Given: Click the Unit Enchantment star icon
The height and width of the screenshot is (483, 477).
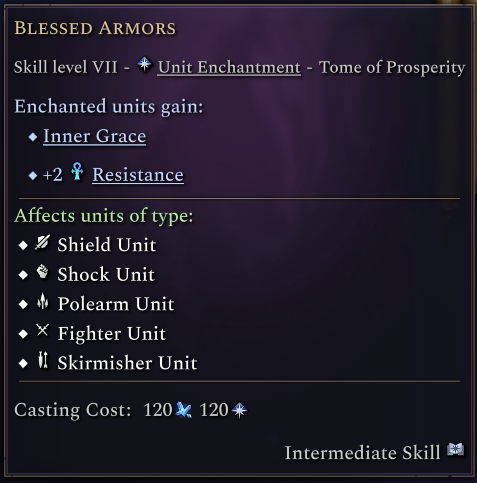Looking at the screenshot, I should 144,64.
